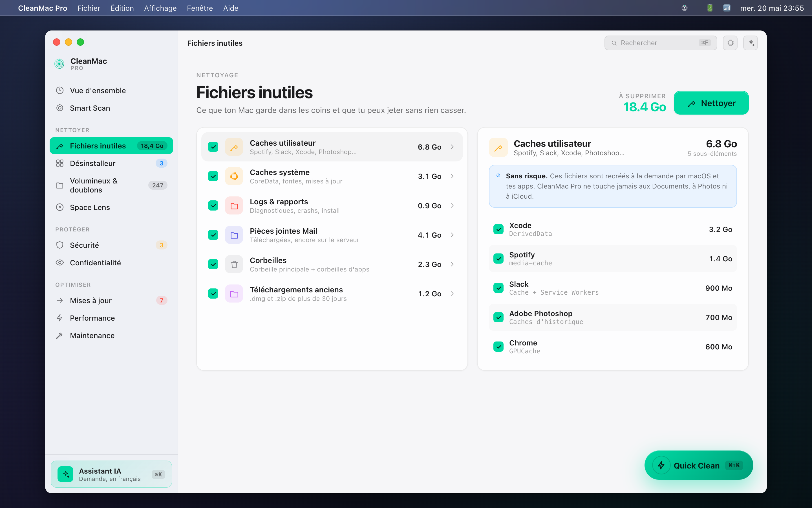The height and width of the screenshot is (508, 812).
Task: Open the Assistant IA panel
Action: click(111, 474)
